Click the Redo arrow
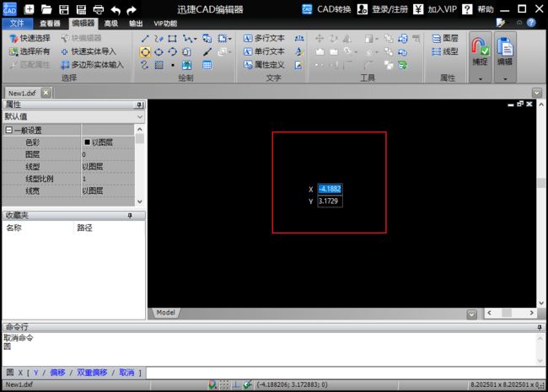The height and width of the screenshot is (392, 548). pyautogui.click(x=132, y=10)
